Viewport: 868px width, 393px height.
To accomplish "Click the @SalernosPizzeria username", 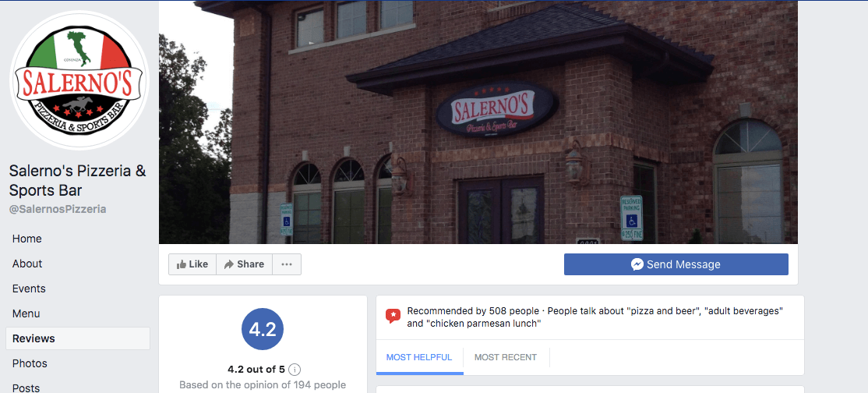I will tap(58, 210).
